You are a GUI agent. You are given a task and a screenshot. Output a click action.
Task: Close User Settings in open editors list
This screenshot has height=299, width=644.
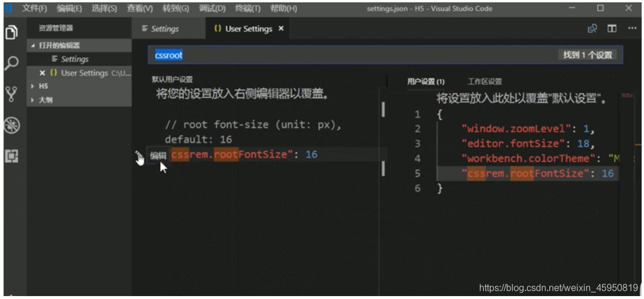[42, 73]
